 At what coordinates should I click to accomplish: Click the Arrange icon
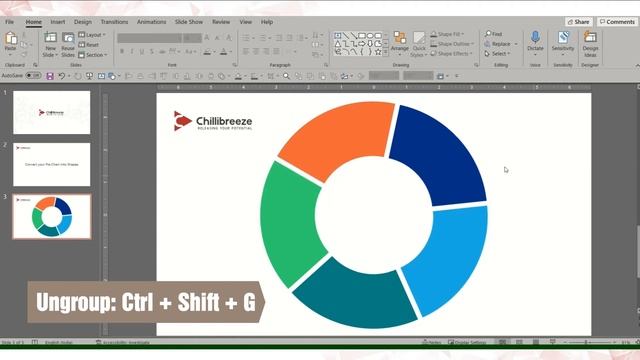(x=400, y=38)
